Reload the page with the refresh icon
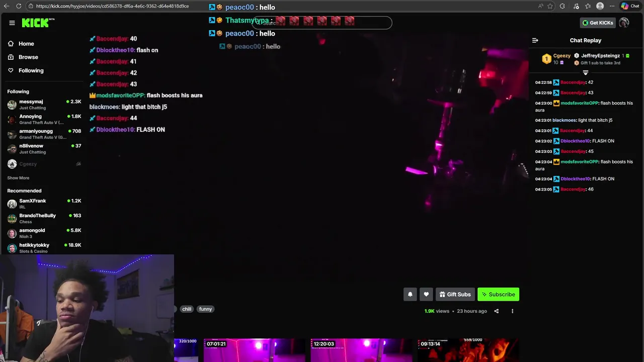644x362 pixels. (19, 6)
